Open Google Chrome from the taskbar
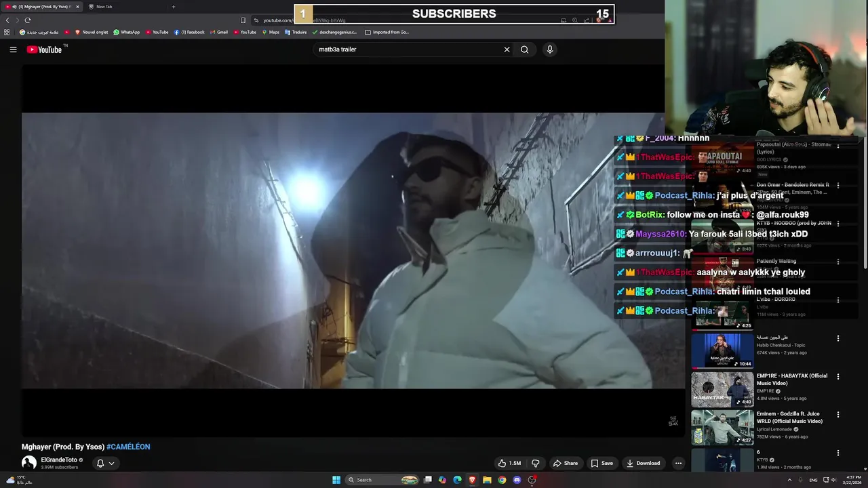The width and height of the screenshot is (868, 488). point(502,480)
